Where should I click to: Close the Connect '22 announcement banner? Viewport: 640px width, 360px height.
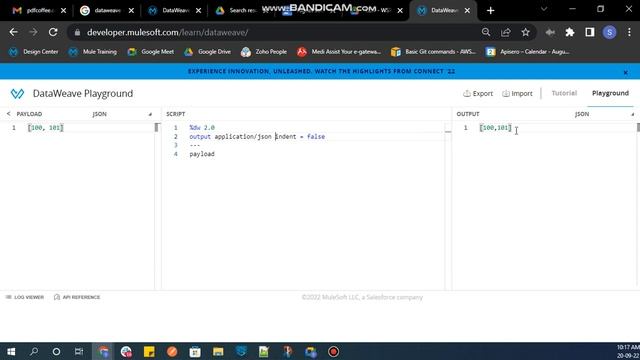click(625, 72)
